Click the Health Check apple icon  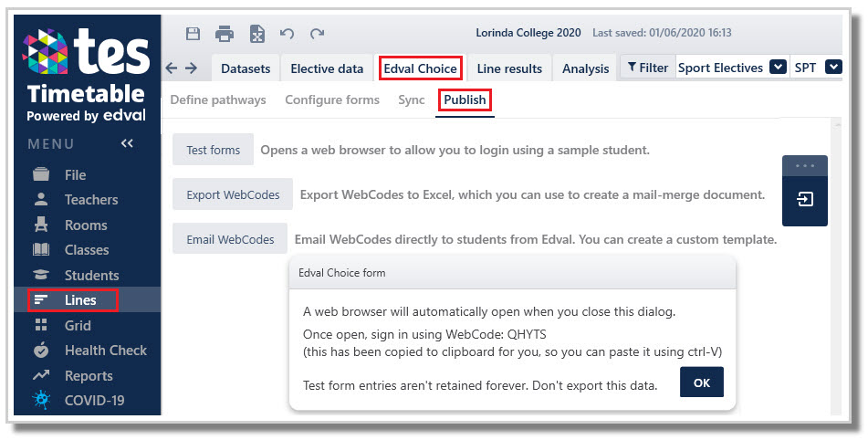pyautogui.click(x=41, y=350)
